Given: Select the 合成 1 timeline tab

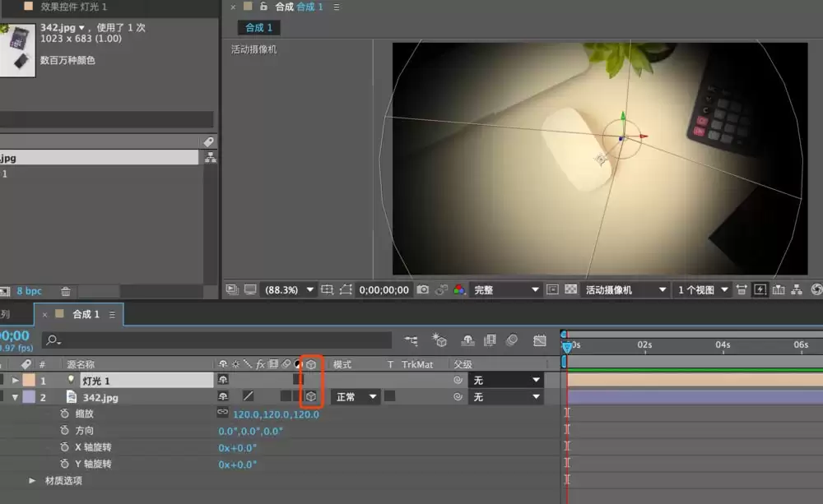Looking at the screenshot, I should click(86, 314).
